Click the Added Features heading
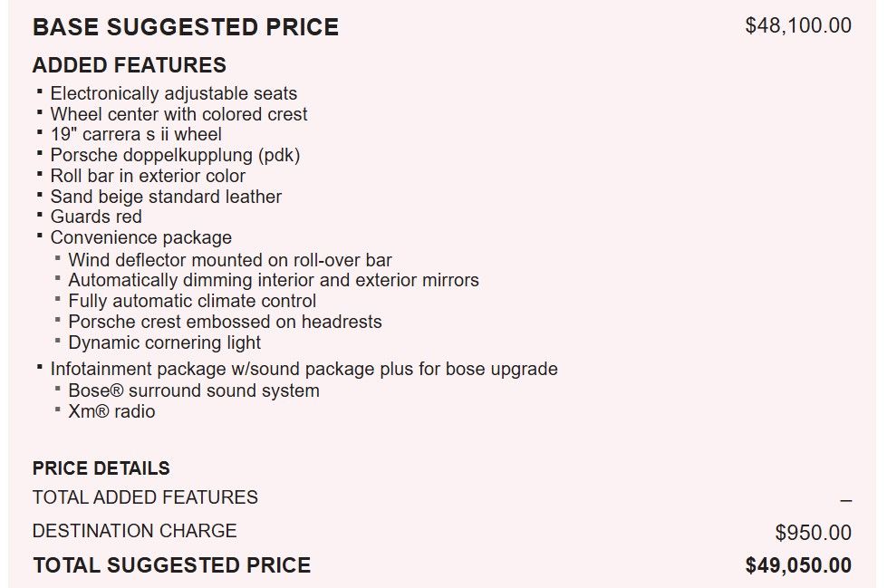This screenshot has width=887, height=588. point(130,65)
